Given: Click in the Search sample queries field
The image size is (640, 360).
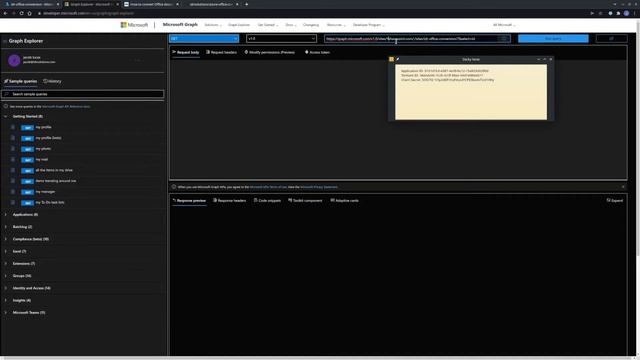Looking at the screenshot, I should click(x=83, y=94).
